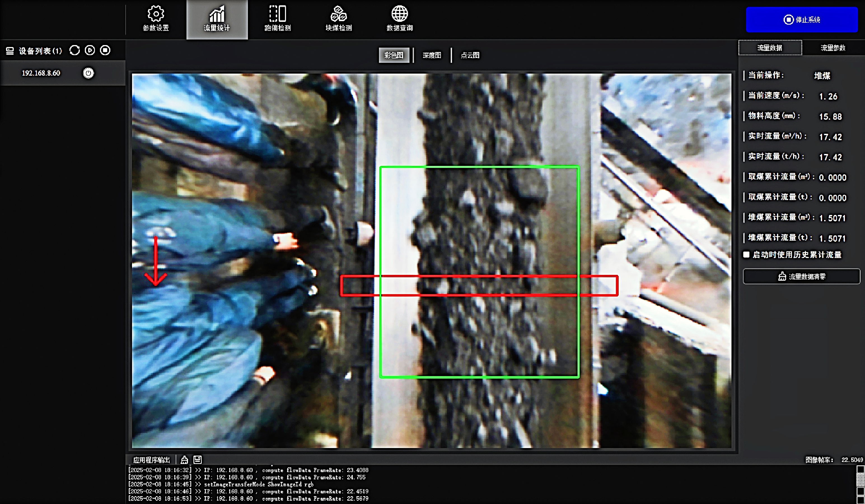Image resolution: width=865 pixels, height=504 pixels.
Task: Switch view to 深度图 depth image
Action: tap(431, 55)
